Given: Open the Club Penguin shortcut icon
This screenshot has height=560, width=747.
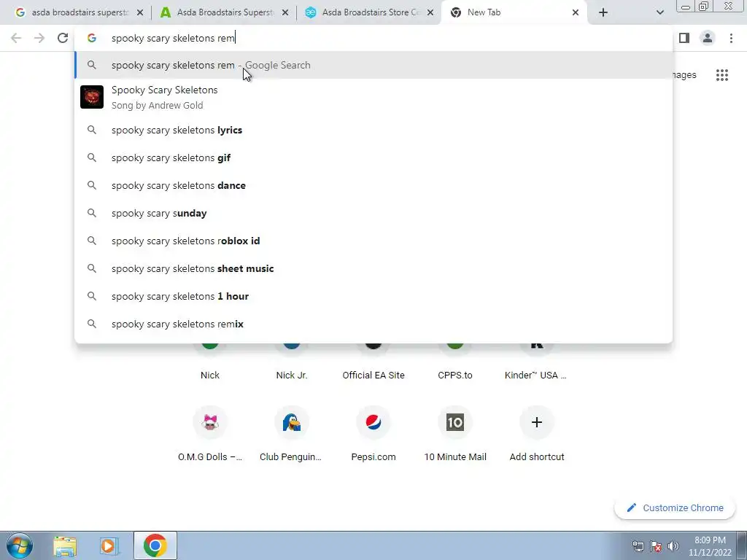Looking at the screenshot, I should (292, 422).
